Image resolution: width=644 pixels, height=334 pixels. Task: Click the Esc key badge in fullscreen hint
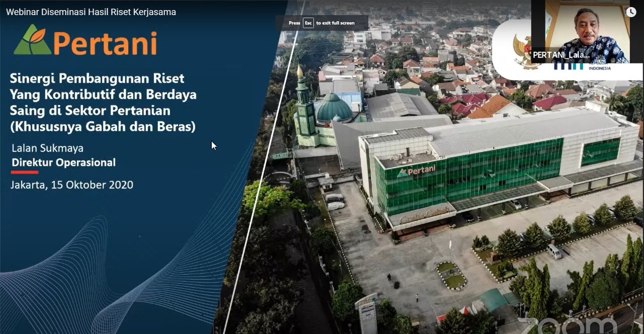pos(308,23)
